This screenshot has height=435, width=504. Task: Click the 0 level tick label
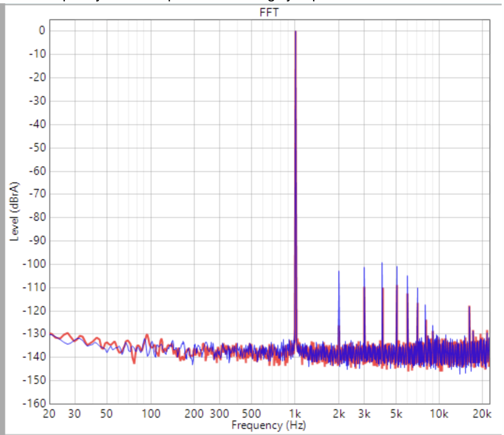coord(42,30)
